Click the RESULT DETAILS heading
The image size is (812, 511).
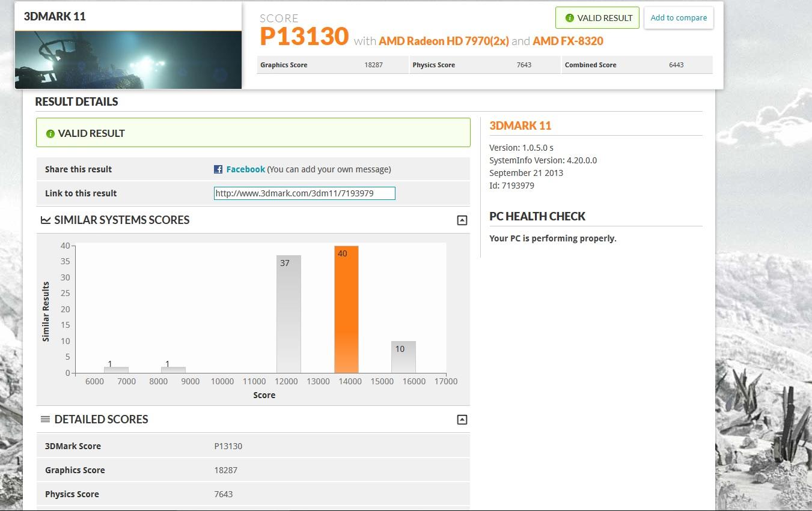tap(76, 101)
